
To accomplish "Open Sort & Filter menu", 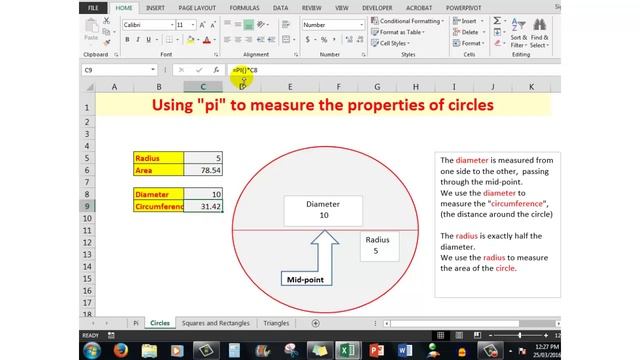I will [518, 33].
